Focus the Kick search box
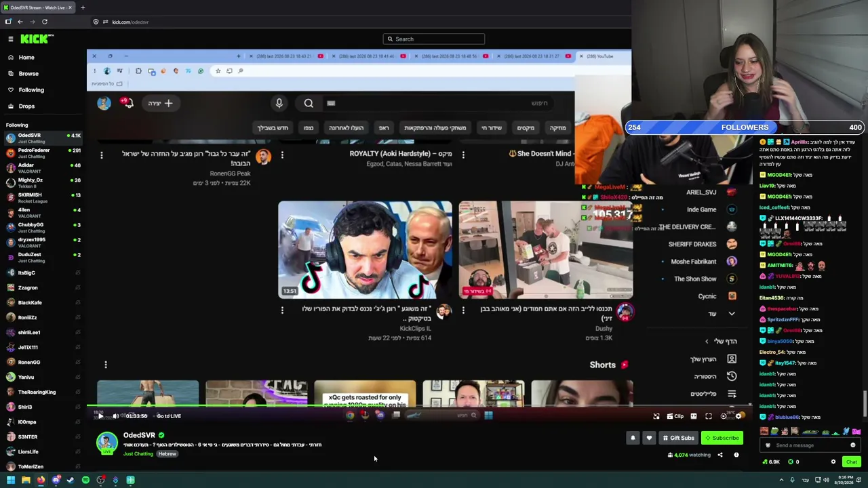 434,39
